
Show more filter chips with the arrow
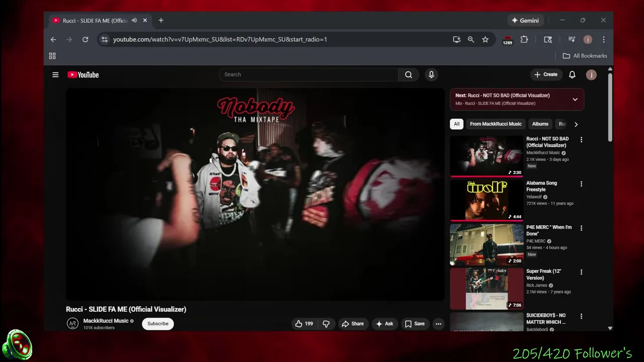coord(576,124)
